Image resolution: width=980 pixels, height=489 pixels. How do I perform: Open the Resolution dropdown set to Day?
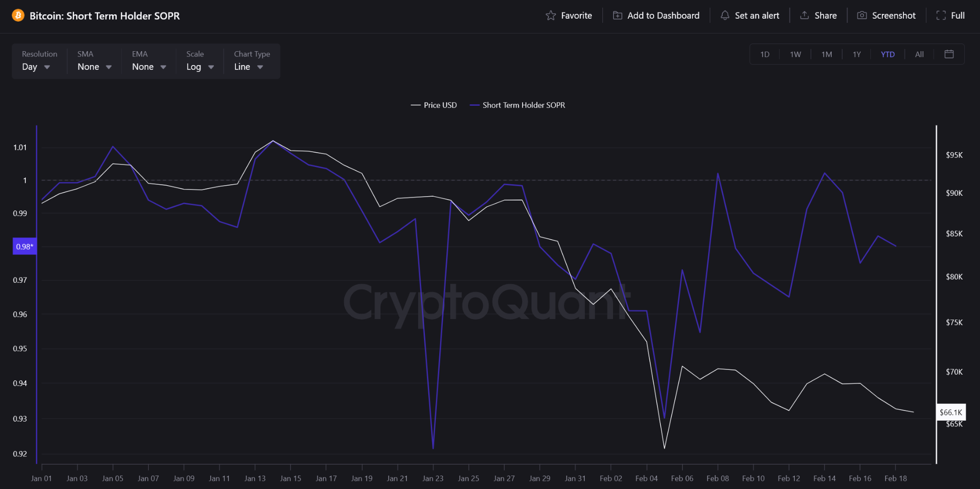[x=36, y=67]
